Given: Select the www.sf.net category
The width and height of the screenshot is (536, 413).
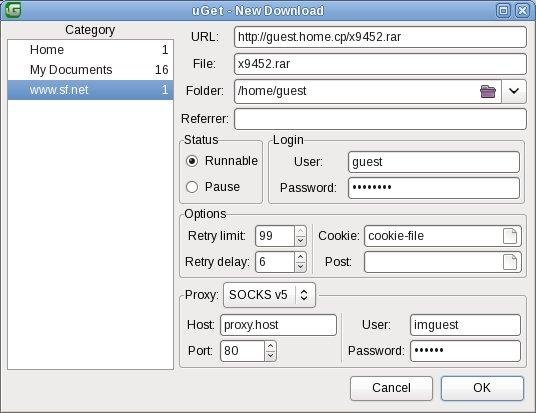Looking at the screenshot, I should 90,90.
